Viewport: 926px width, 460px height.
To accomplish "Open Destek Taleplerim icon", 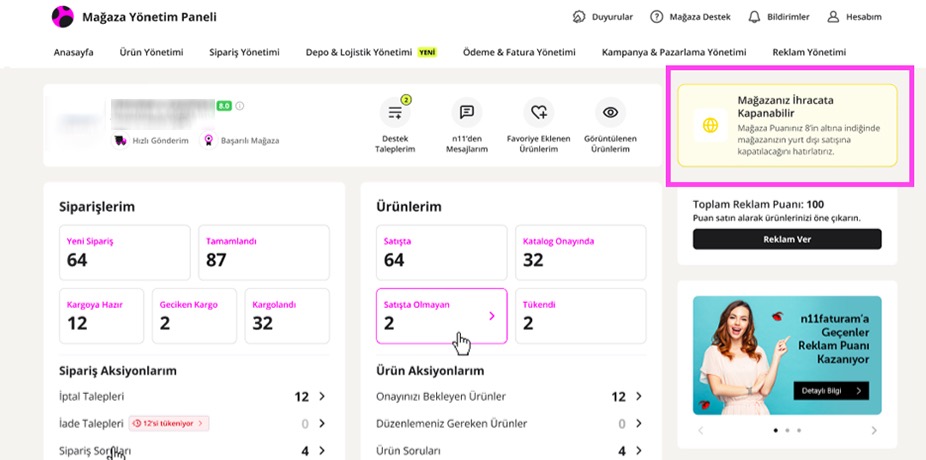I will (395, 112).
